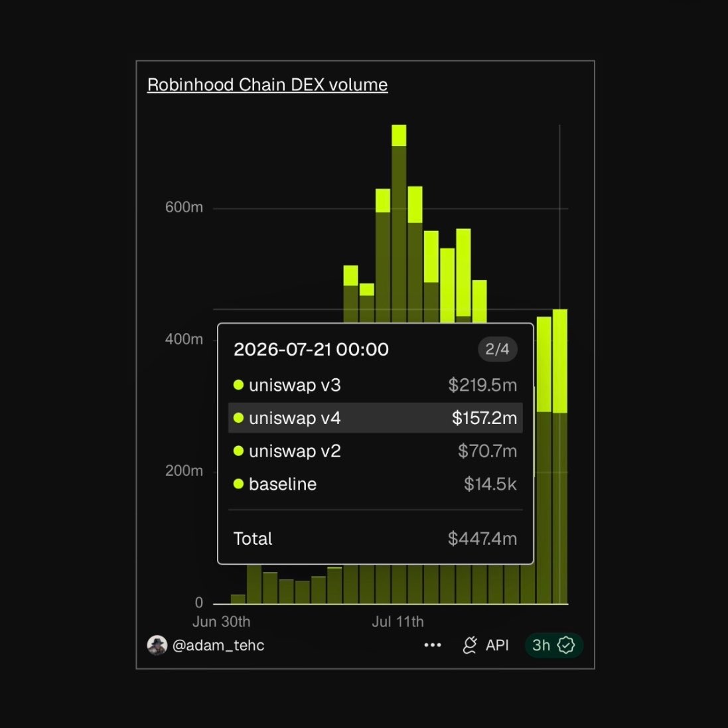This screenshot has height=728, width=728.
Task: Click the 3h refresh status badge
Action: 554,645
